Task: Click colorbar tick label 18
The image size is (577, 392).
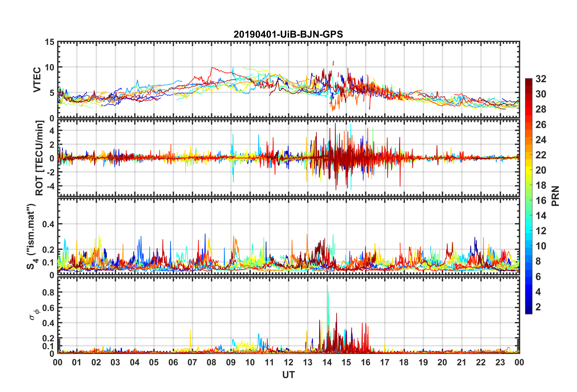Action: click(x=541, y=185)
